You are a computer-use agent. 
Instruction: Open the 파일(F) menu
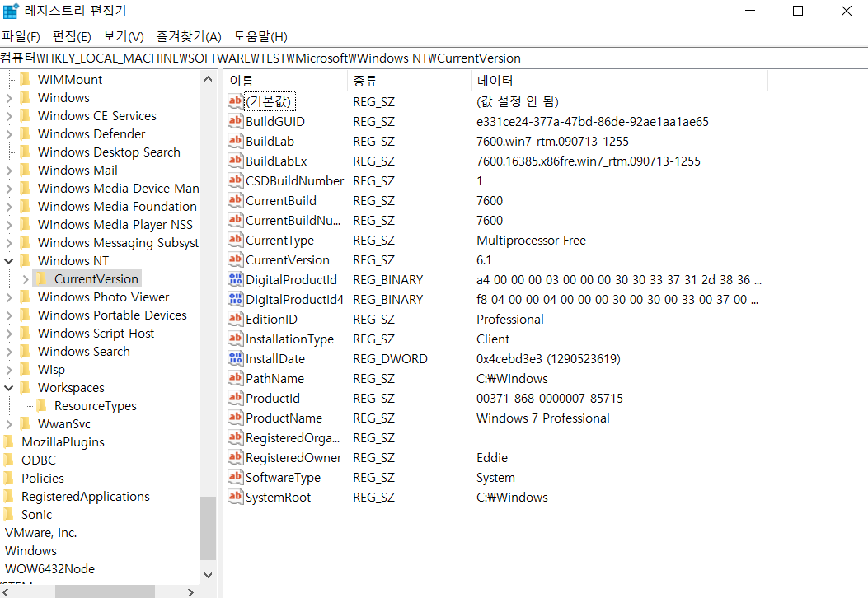point(21,36)
